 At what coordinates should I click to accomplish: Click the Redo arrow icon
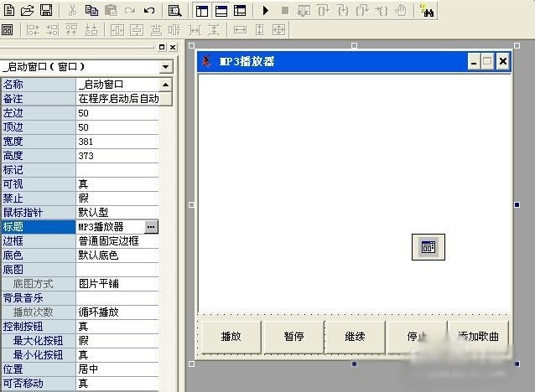(130, 11)
